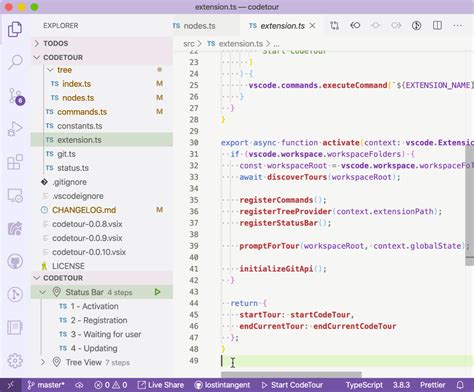Click registerStatusBar on line 37

click(x=279, y=223)
